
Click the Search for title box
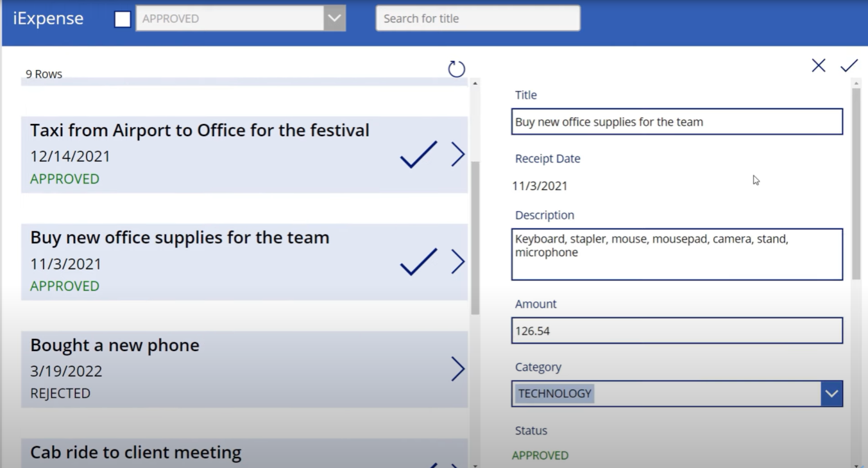pyautogui.click(x=478, y=19)
